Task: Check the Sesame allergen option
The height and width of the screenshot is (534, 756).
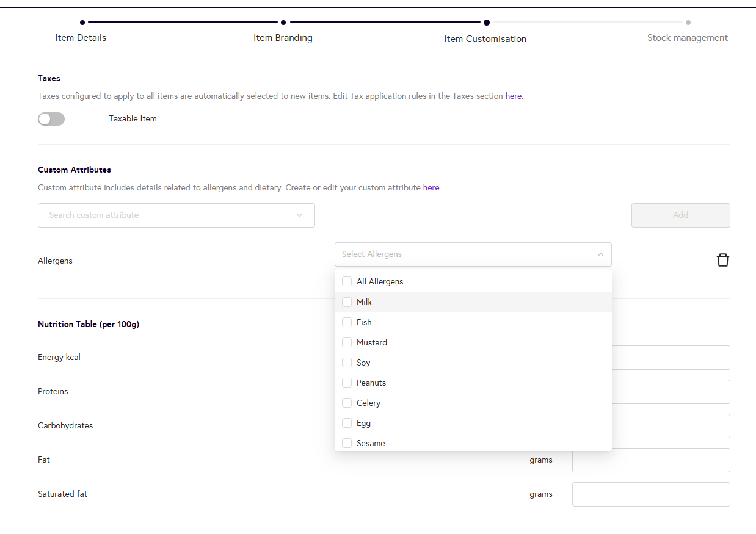Action: pyautogui.click(x=347, y=443)
